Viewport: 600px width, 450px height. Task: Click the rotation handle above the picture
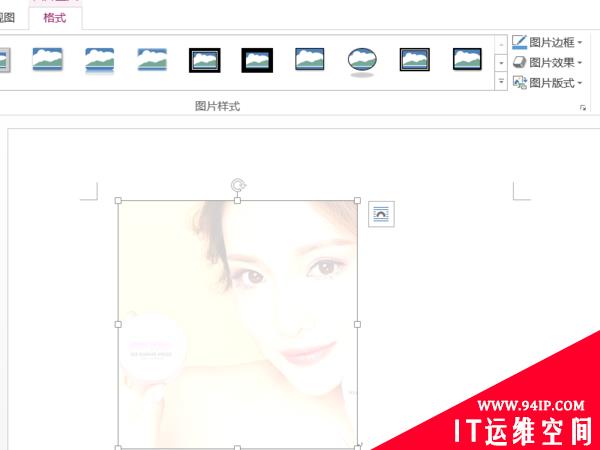tap(238, 185)
